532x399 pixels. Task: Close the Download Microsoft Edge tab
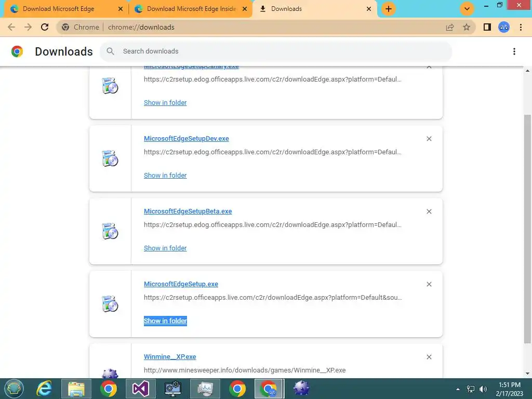[120, 9]
